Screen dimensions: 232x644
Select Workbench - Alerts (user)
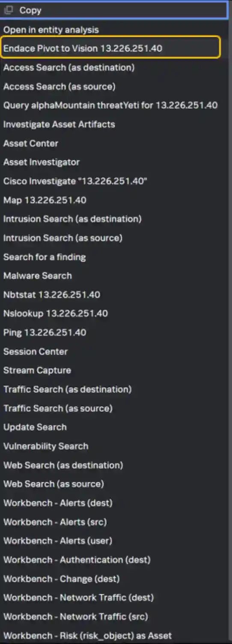[58, 541]
